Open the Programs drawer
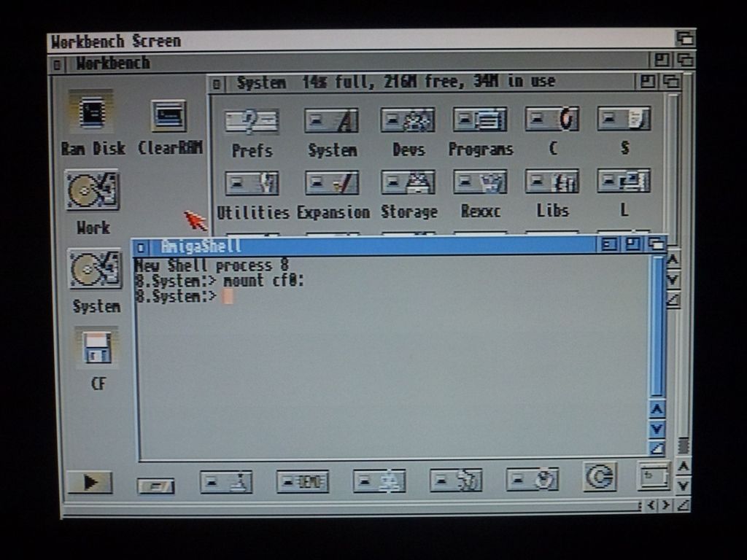Viewport: 747px width, 560px height. coord(480,120)
